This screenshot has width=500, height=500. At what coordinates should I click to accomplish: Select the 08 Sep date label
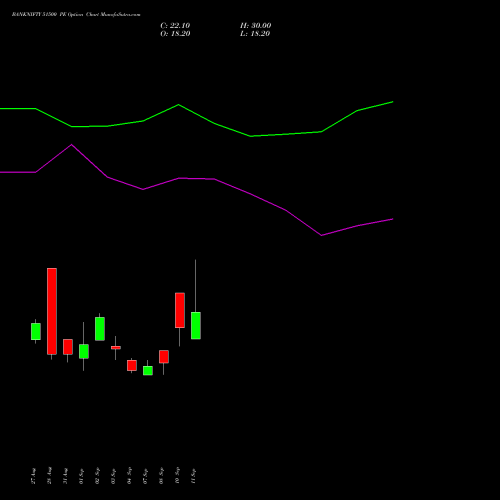click(x=161, y=476)
